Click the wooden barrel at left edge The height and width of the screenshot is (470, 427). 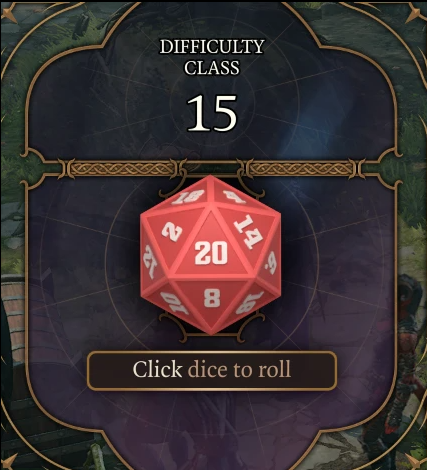click(x=12, y=320)
